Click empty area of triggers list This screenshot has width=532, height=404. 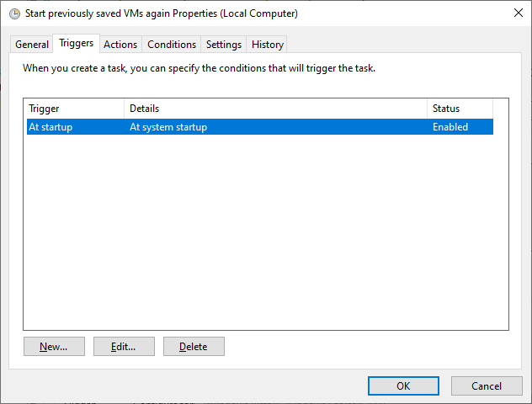pyautogui.click(x=266, y=231)
